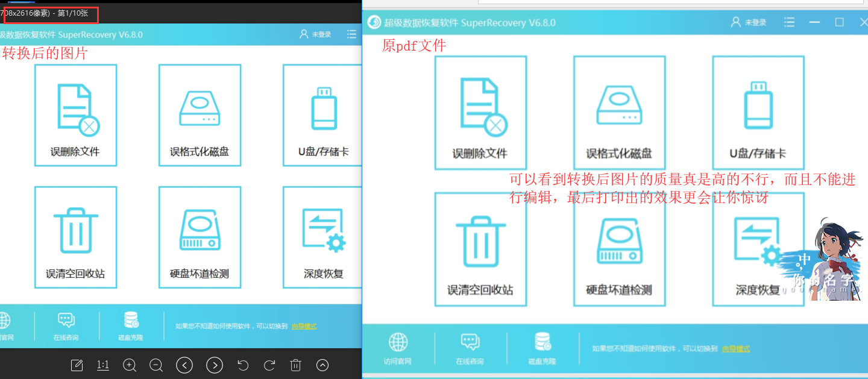Maximize the right SuperRecovery window
This screenshot has height=379, width=868.
click(x=839, y=22)
